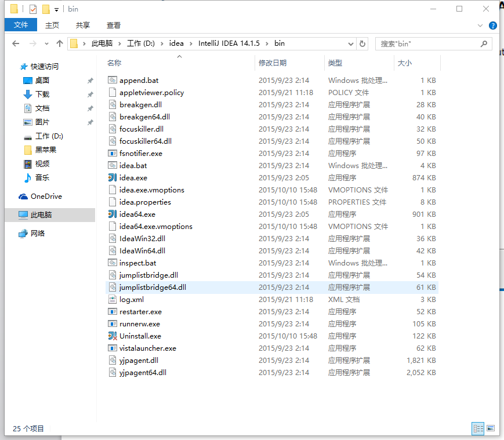This screenshot has width=504, height=440.
Task: Select the runnerw.exe file name
Action: (140, 323)
